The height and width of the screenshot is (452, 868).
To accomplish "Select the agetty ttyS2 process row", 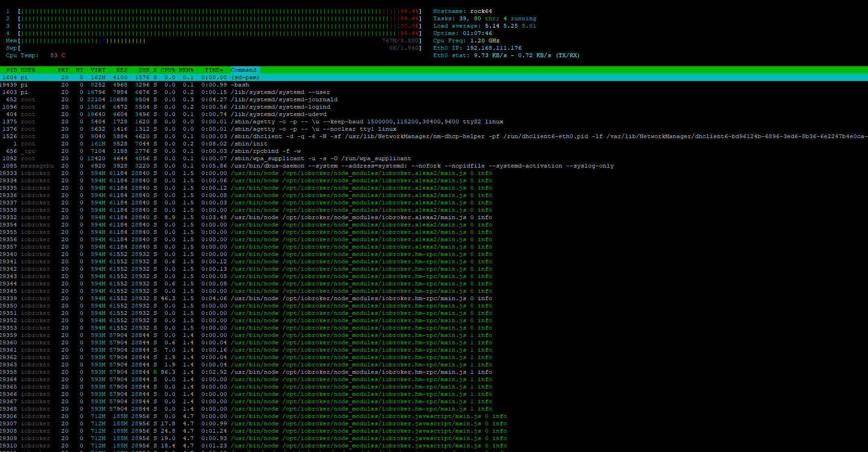I will 434,122.
